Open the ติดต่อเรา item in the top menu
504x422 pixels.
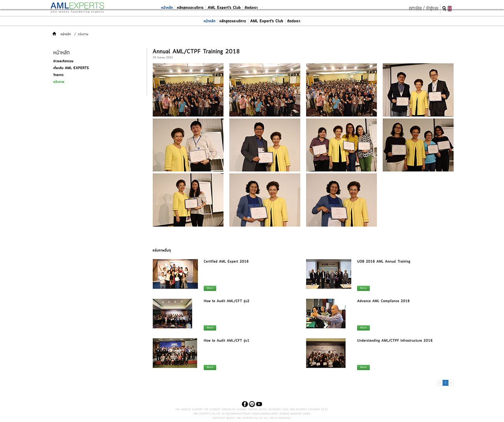point(251,7)
